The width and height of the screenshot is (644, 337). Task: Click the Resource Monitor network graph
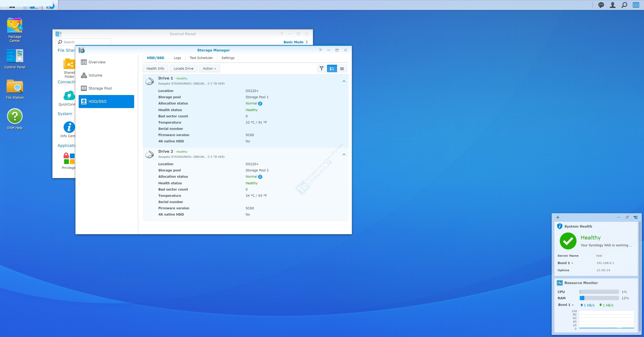(606, 320)
